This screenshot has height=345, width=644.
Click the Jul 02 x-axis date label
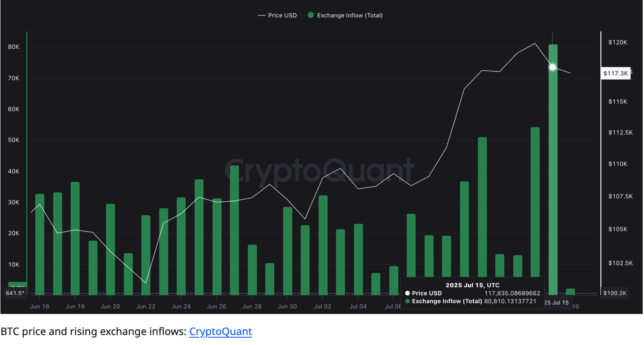pyautogui.click(x=323, y=307)
